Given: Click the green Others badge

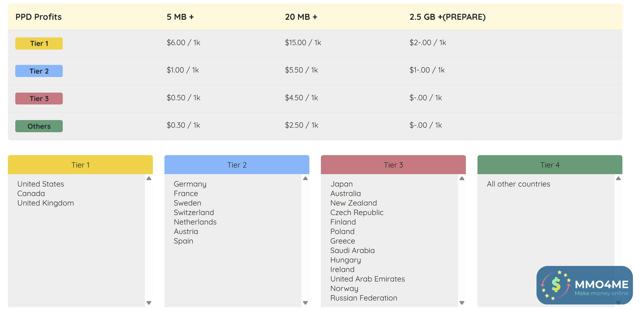Looking at the screenshot, I should pos(39,126).
